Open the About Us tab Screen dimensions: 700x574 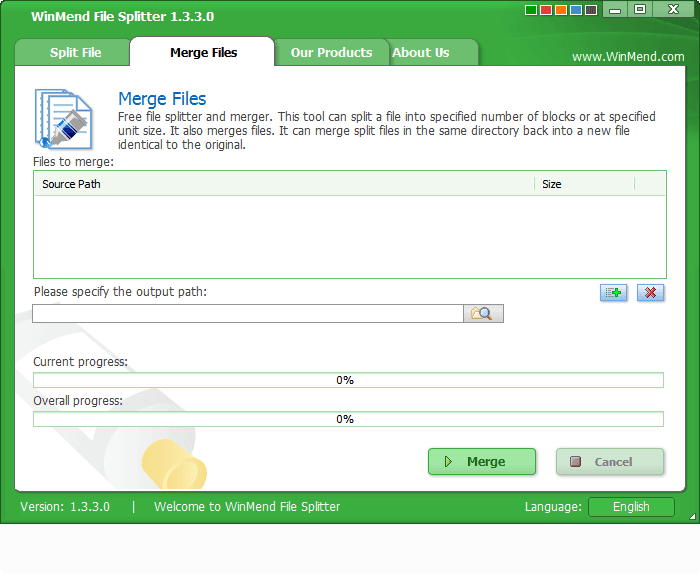(x=433, y=53)
